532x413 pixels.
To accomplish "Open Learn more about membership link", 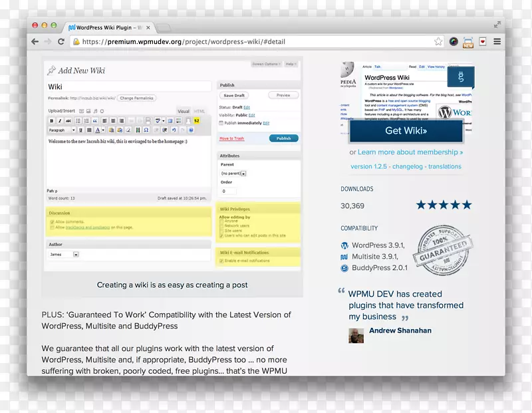I will [410, 152].
